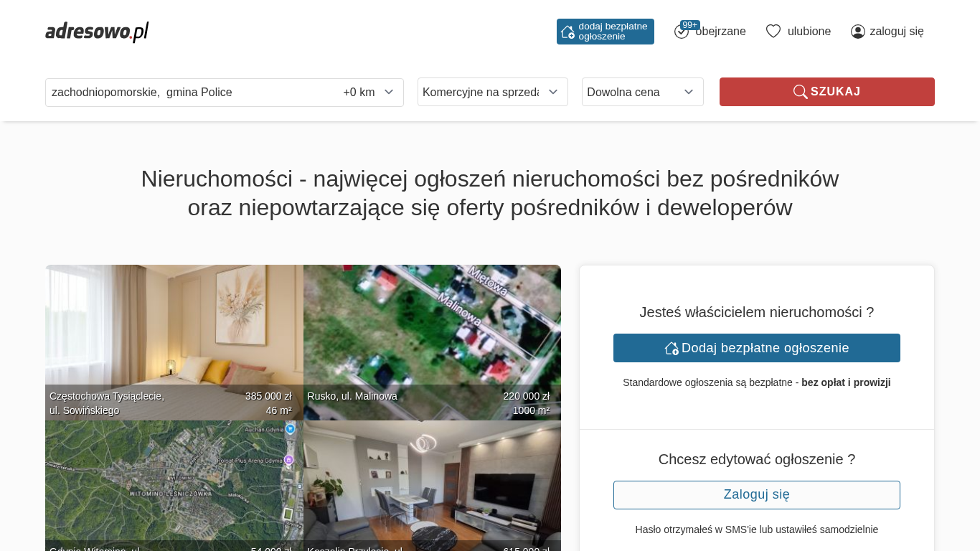Click the Zaloguj się outlined button

pyautogui.click(x=756, y=495)
